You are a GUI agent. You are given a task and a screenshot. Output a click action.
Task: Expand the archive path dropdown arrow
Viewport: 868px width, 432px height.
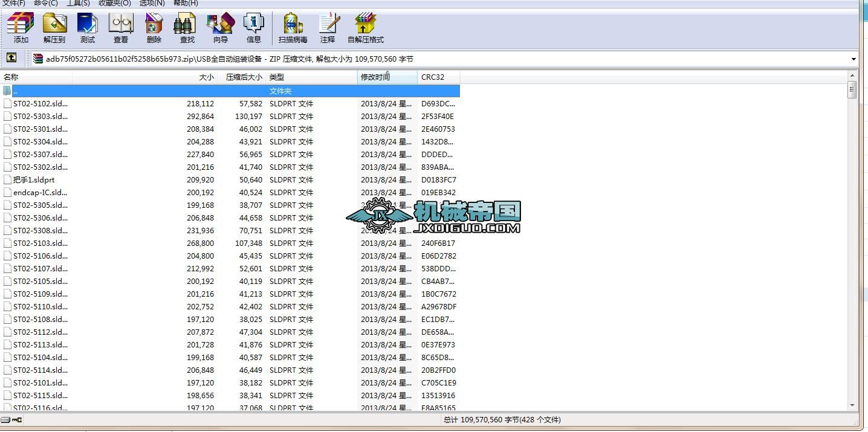click(x=853, y=59)
